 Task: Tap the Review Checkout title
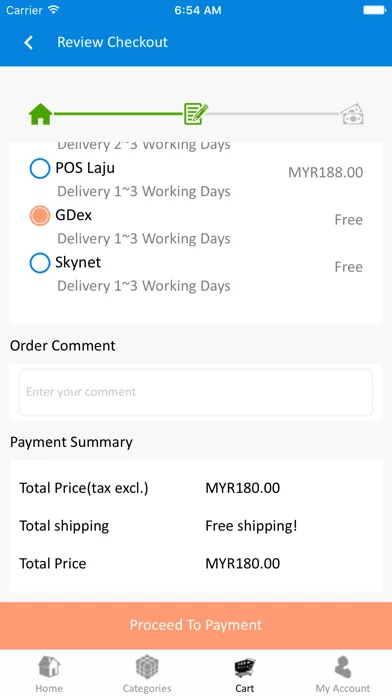[x=112, y=42]
